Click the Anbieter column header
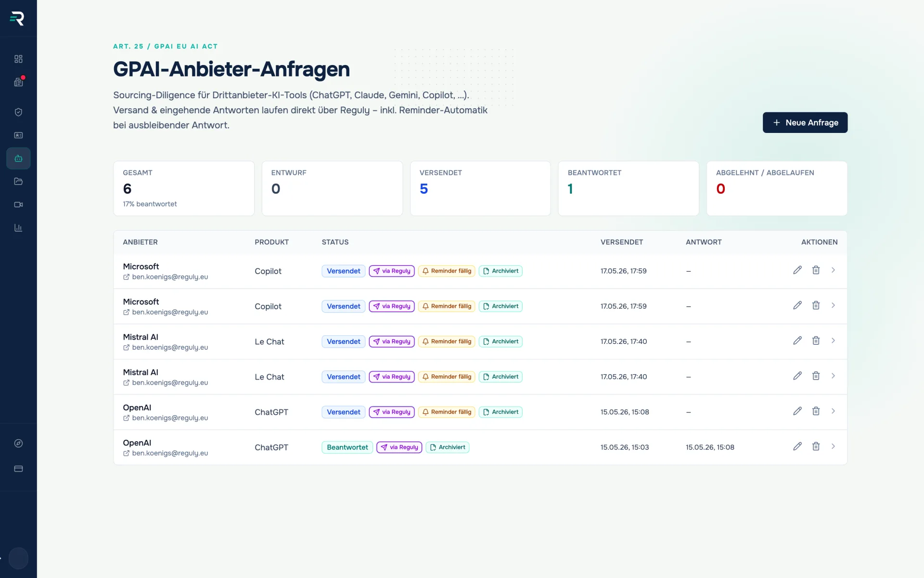The height and width of the screenshot is (578, 924). tap(140, 242)
